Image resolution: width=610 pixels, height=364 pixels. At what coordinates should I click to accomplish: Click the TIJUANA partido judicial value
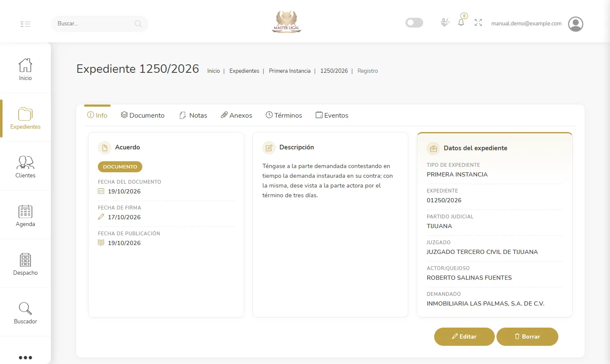click(439, 226)
